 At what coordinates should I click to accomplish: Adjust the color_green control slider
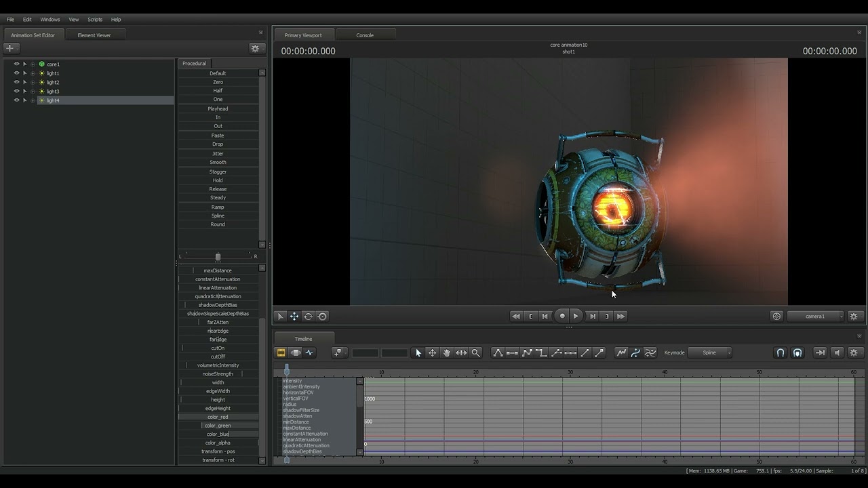[x=218, y=426]
